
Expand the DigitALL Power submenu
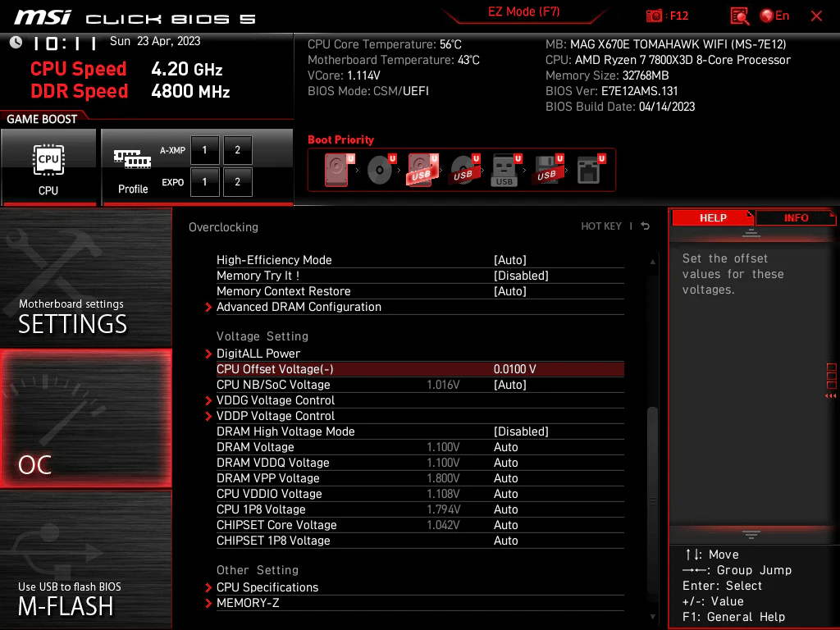[258, 353]
